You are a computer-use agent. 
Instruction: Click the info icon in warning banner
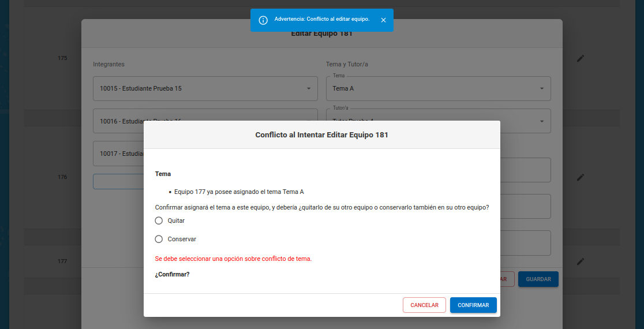263,20
